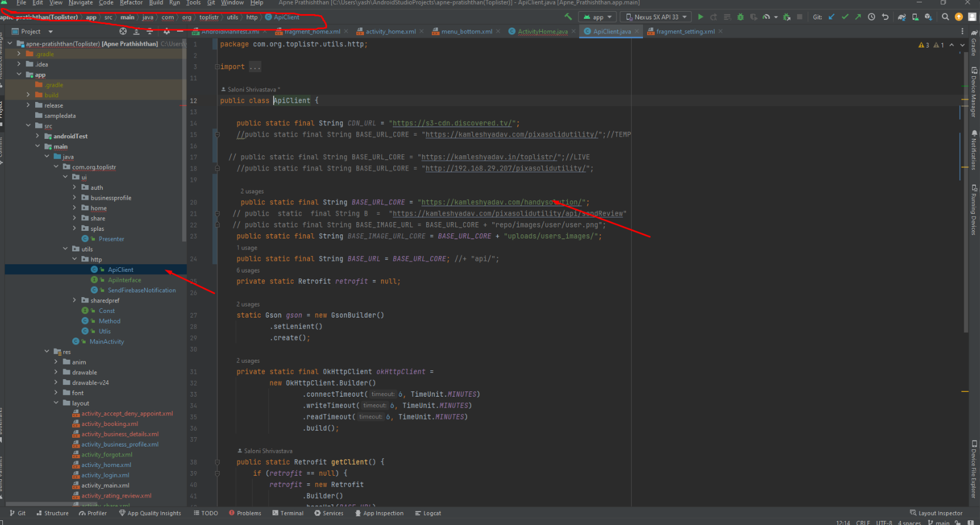Image resolution: width=980 pixels, height=525 pixels.
Task: Toggle the Logcat tool window
Action: click(x=428, y=513)
